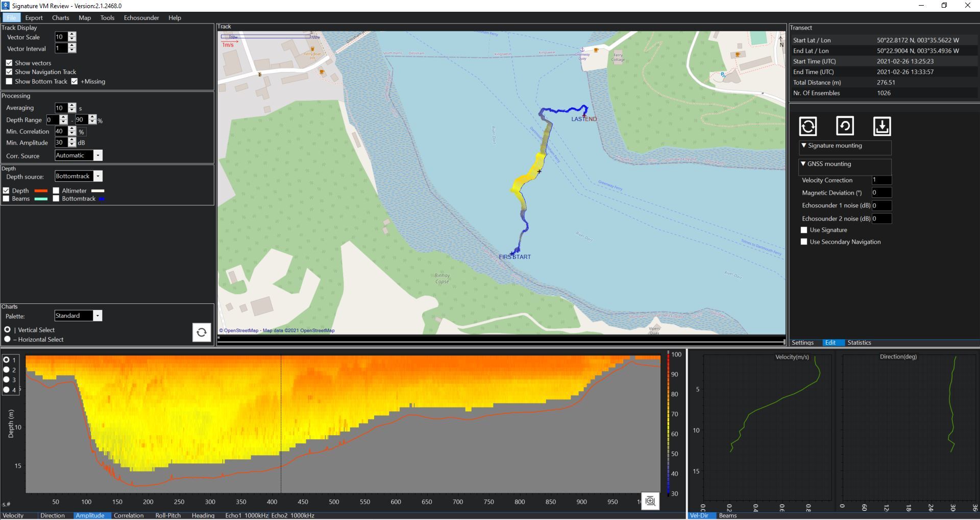Disable the Show vectors checkbox
Image resolution: width=980 pixels, height=520 pixels.
pyautogui.click(x=9, y=63)
